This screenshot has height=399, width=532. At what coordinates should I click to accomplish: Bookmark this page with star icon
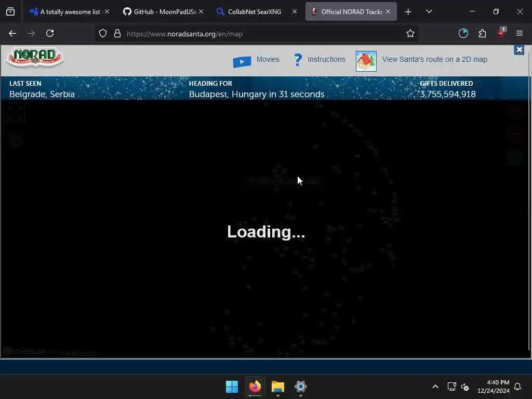coord(410,34)
